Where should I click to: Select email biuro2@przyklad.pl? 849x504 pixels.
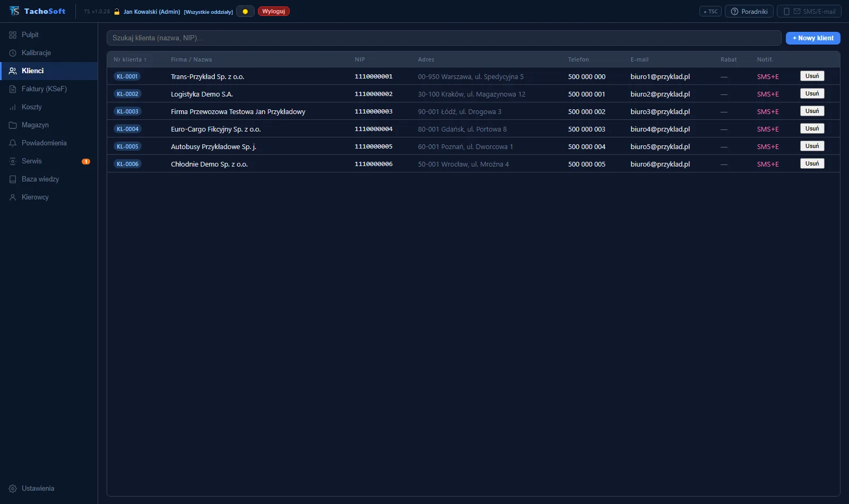click(660, 94)
